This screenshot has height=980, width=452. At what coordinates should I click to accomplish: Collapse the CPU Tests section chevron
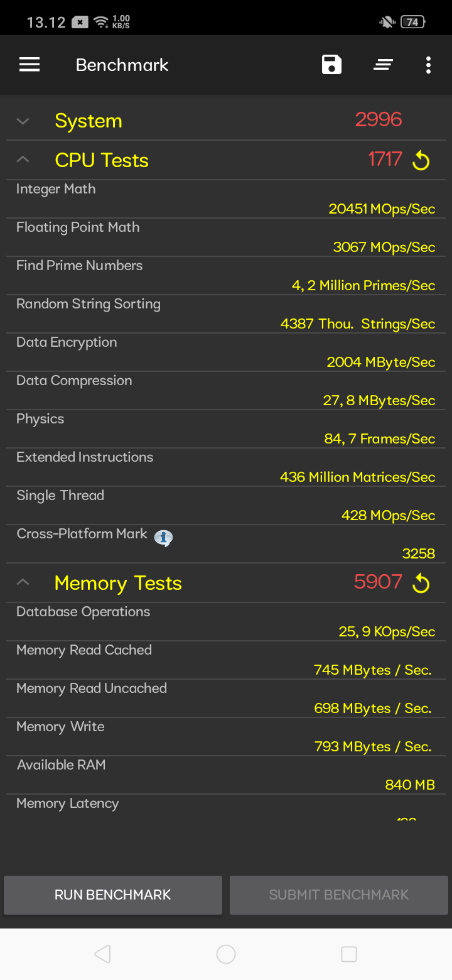pos(23,160)
